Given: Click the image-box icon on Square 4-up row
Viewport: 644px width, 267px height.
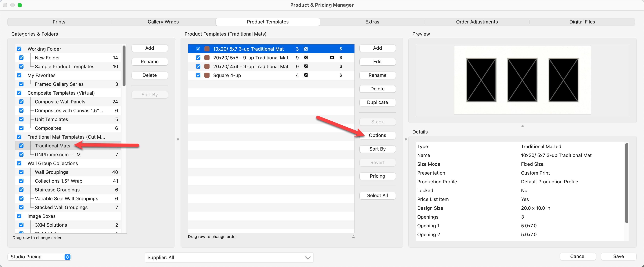Looking at the screenshot, I should coord(305,75).
